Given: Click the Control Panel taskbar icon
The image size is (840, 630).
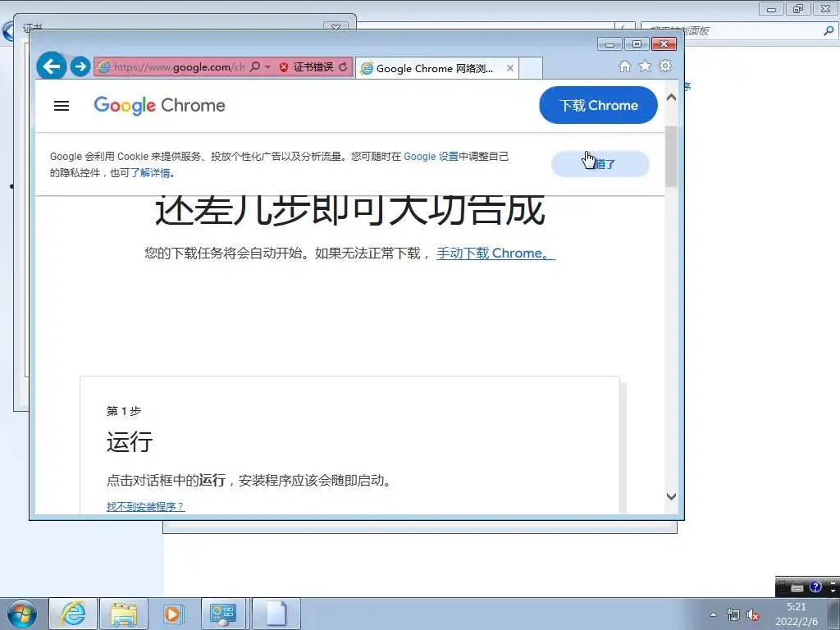Looking at the screenshot, I should (x=223, y=614).
